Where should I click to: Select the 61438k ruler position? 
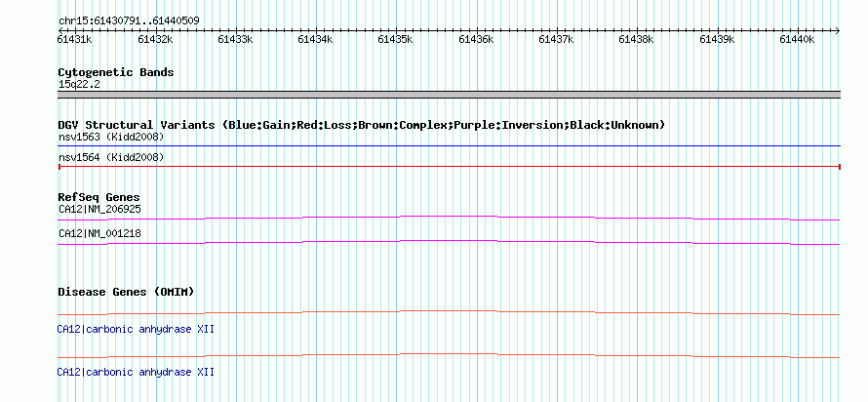tap(636, 39)
